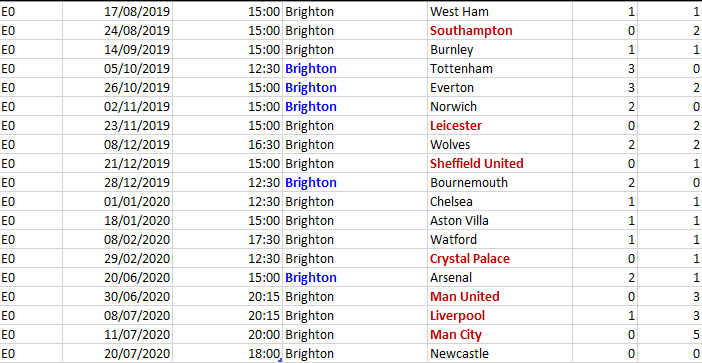Click away goals value 5

[670, 335]
